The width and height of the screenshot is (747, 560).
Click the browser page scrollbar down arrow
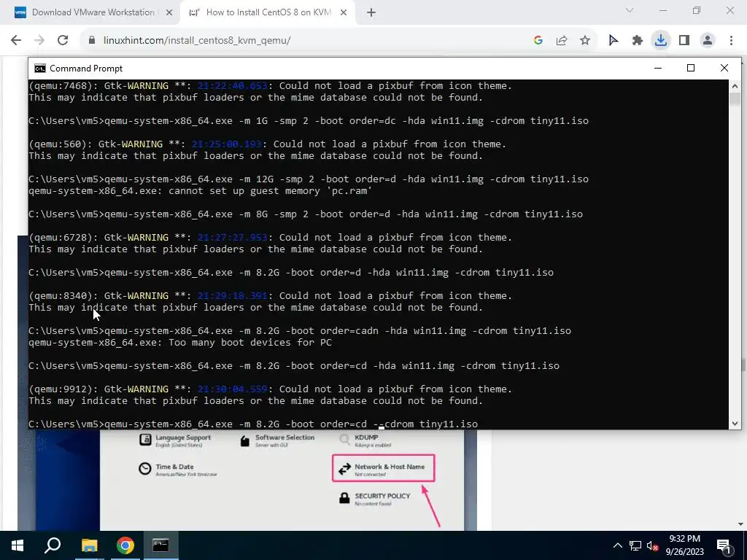741,524
